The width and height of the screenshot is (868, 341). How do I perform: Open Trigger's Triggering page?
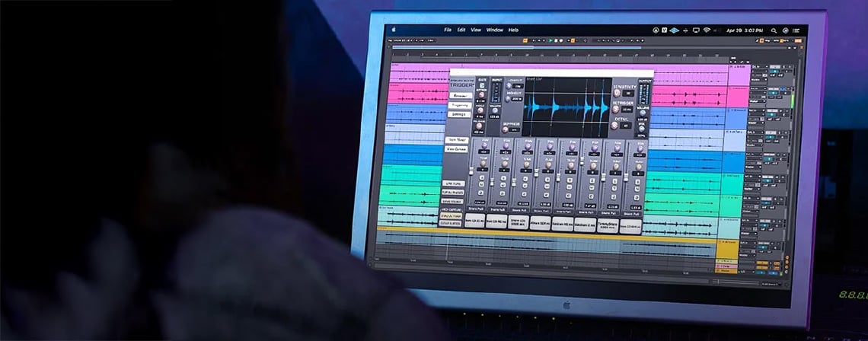tap(461, 105)
